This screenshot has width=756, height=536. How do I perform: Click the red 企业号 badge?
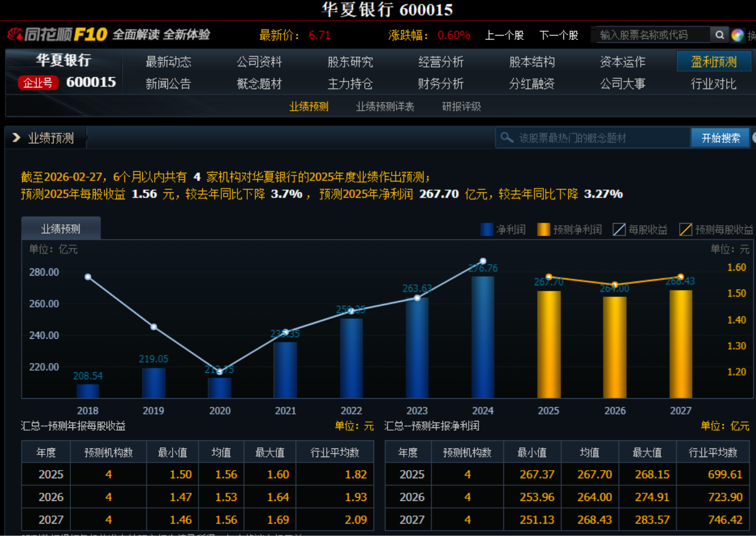coord(38,83)
